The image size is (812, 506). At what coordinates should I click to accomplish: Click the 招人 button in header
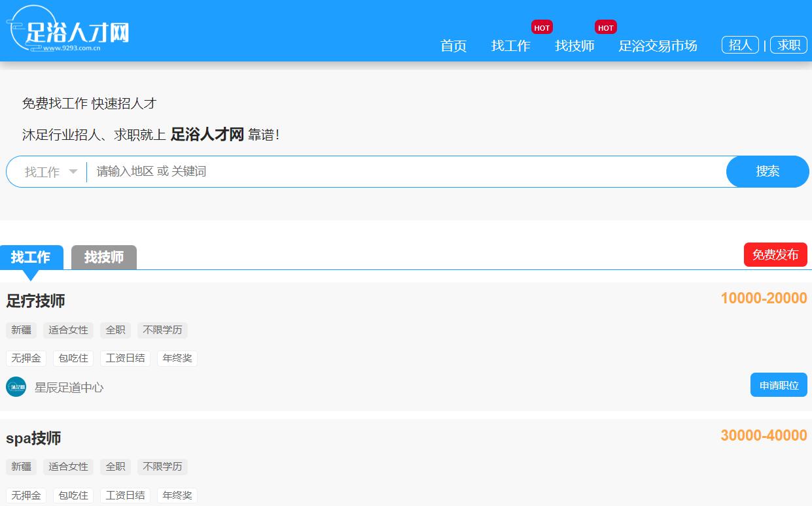tap(740, 44)
